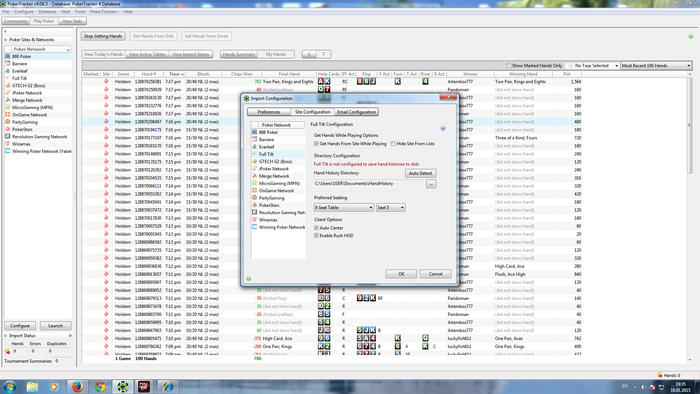Image resolution: width=700 pixels, height=394 pixels.
Task: Switch to the My Hands view
Action: [x=276, y=54]
